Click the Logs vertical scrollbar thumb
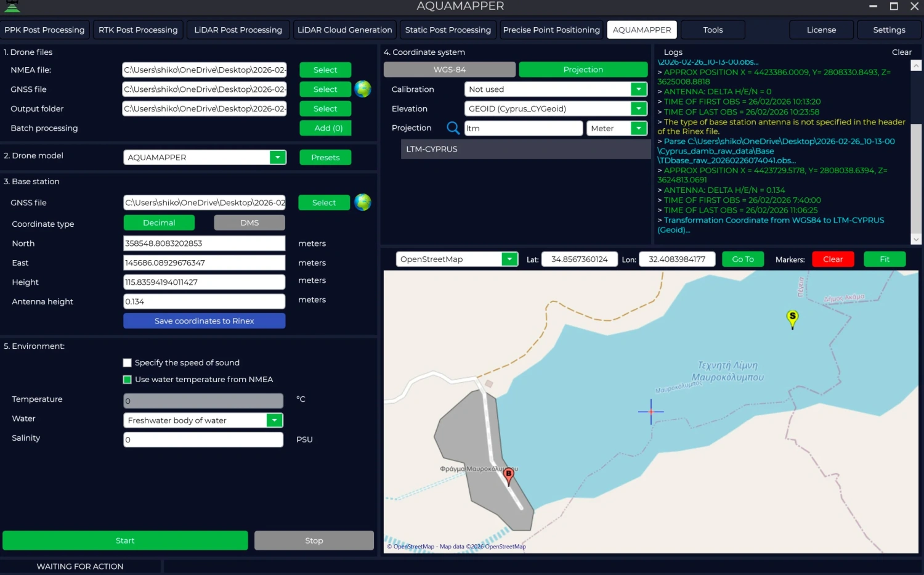The height and width of the screenshot is (575, 924). pyautogui.click(x=916, y=177)
